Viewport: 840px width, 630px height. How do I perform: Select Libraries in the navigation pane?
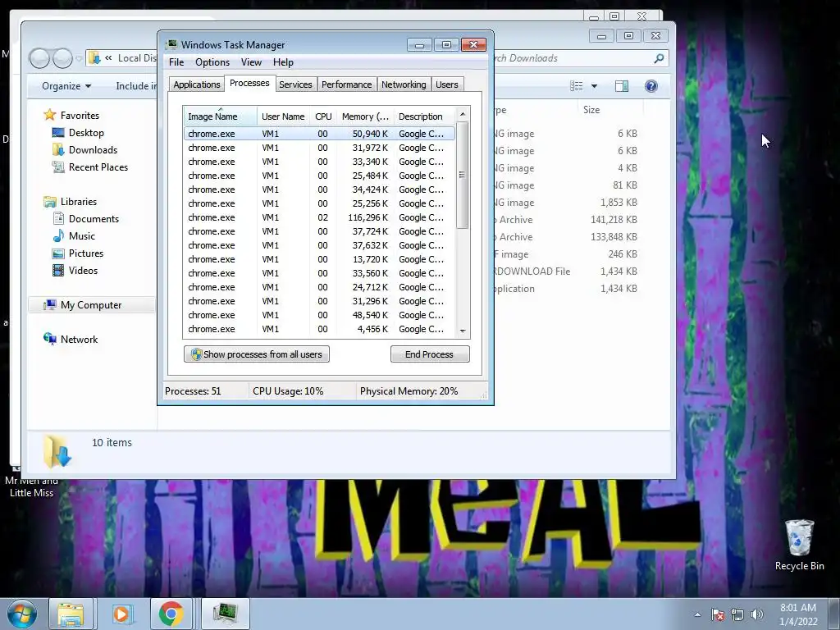[x=71, y=202]
